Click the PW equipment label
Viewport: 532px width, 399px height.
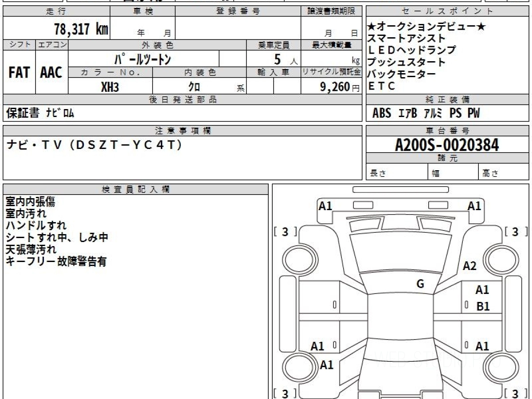tap(474, 113)
